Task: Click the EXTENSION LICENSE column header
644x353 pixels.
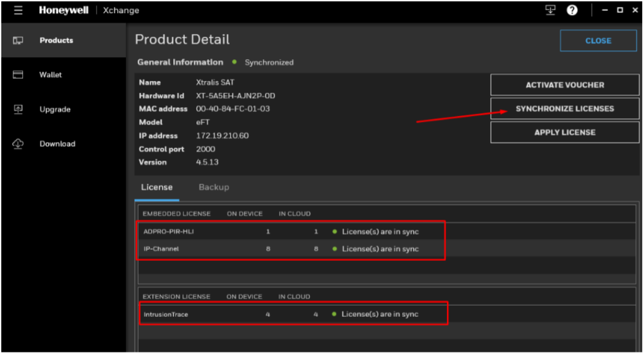Action: point(176,296)
